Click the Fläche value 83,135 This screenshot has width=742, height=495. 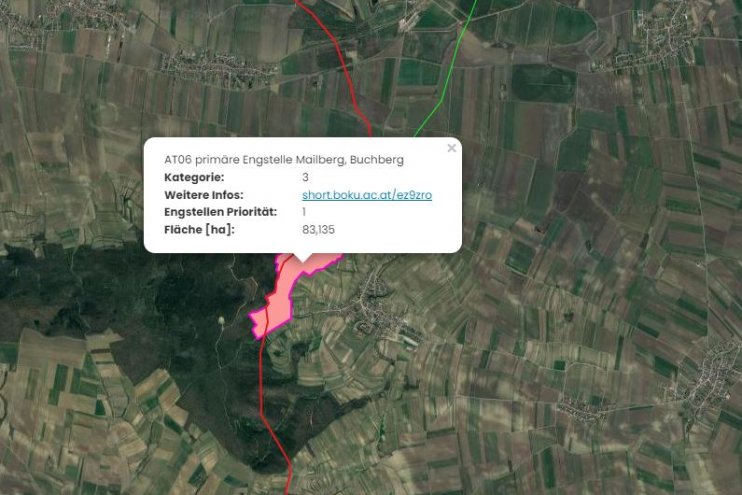point(319,230)
